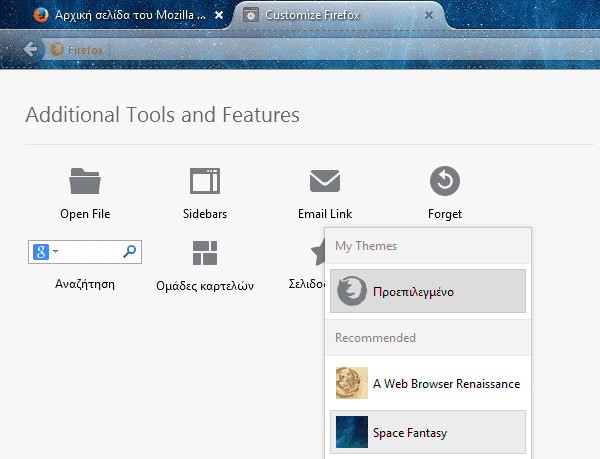Click the back arrow in navigation bar
Screen dimensions: 600x459
tap(30, 49)
